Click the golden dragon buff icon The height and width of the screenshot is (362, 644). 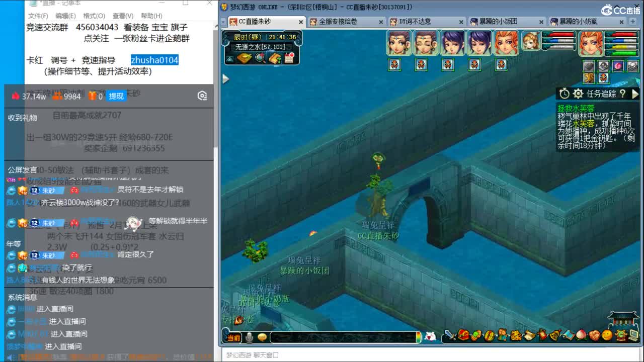point(589,78)
